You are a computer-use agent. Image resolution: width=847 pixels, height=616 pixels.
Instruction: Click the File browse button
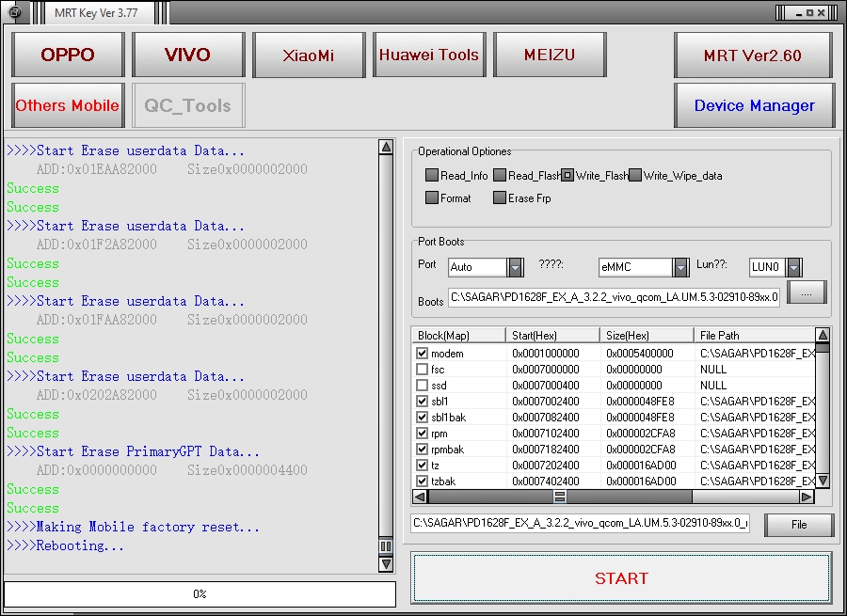(799, 525)
